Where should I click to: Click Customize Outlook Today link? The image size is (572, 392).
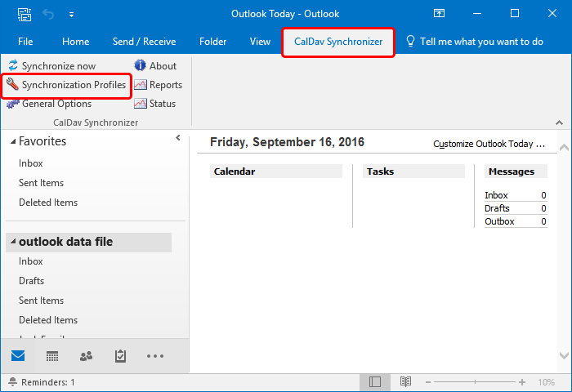(489, 144)
